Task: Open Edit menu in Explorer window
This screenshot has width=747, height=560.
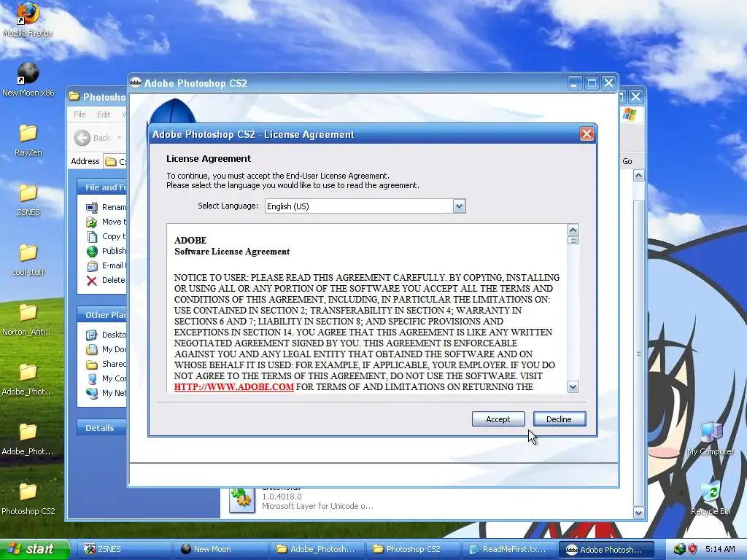Action: tap(104, 114)
